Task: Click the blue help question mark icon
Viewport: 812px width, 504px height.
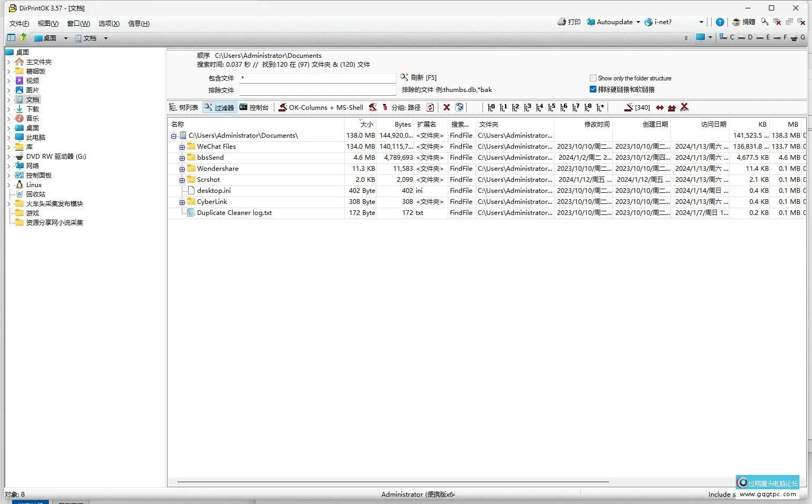Action: 720,22
